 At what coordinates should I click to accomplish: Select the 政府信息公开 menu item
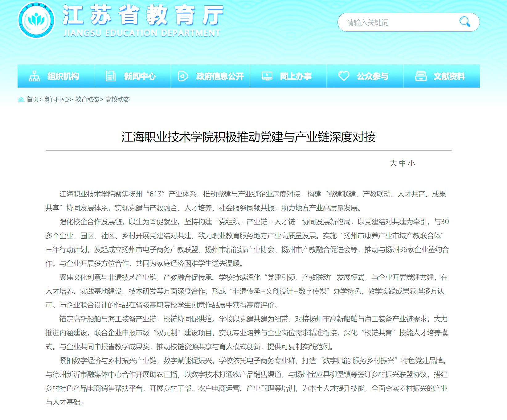pyautogui.click(x=220, y=76)
